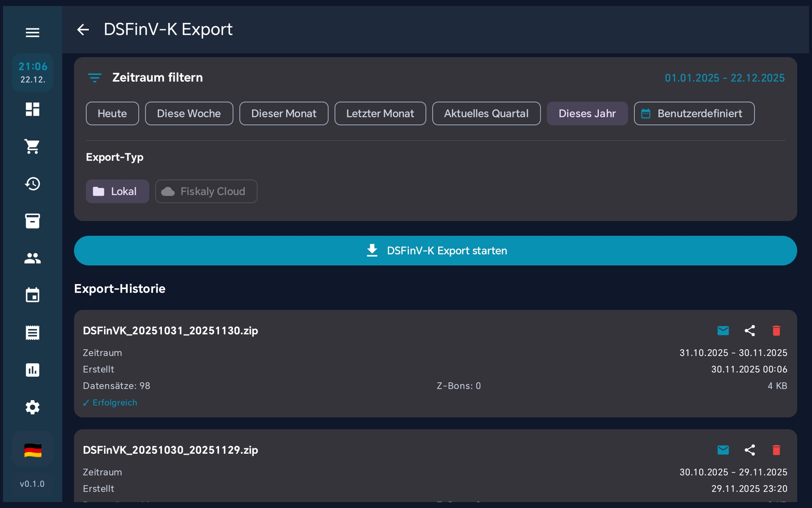Switch to the Diese Woche filter
This screenshot has width=812, height=508.
189,113
